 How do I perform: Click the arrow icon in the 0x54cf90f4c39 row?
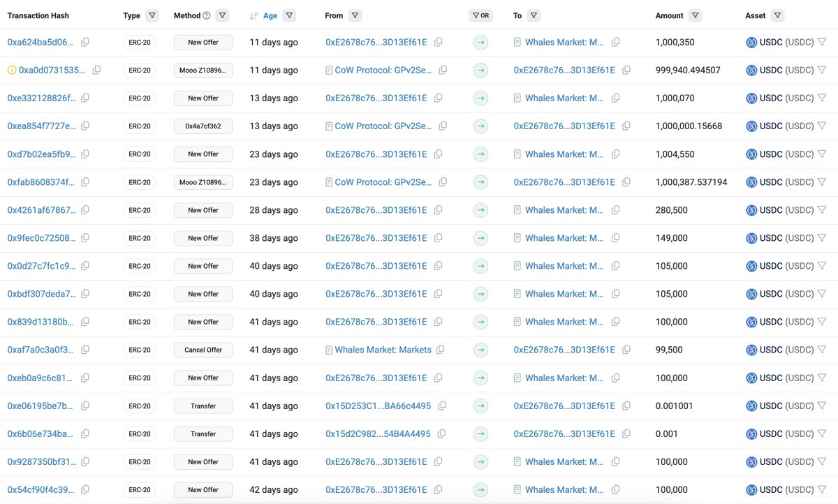480,489
